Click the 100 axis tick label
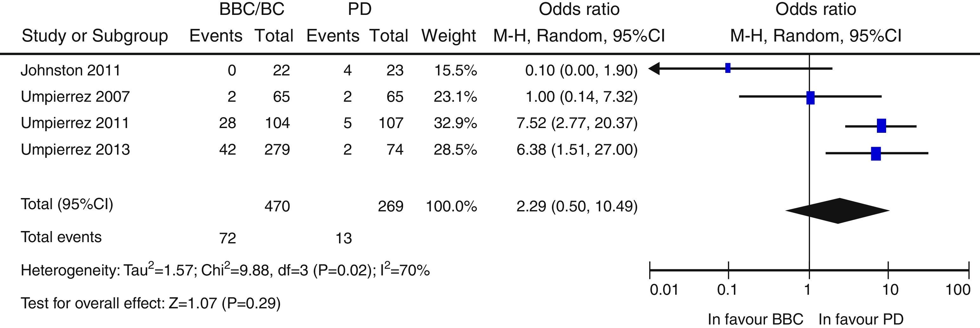The image size is (980, 328). tap(957, 290)
